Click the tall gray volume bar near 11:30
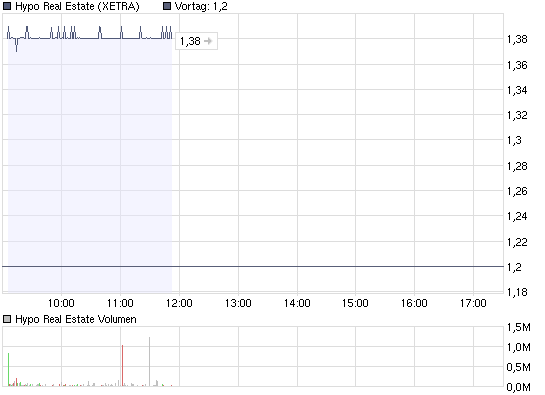The width and height of the screenshot is (545, 395). (x=149, y=361)
